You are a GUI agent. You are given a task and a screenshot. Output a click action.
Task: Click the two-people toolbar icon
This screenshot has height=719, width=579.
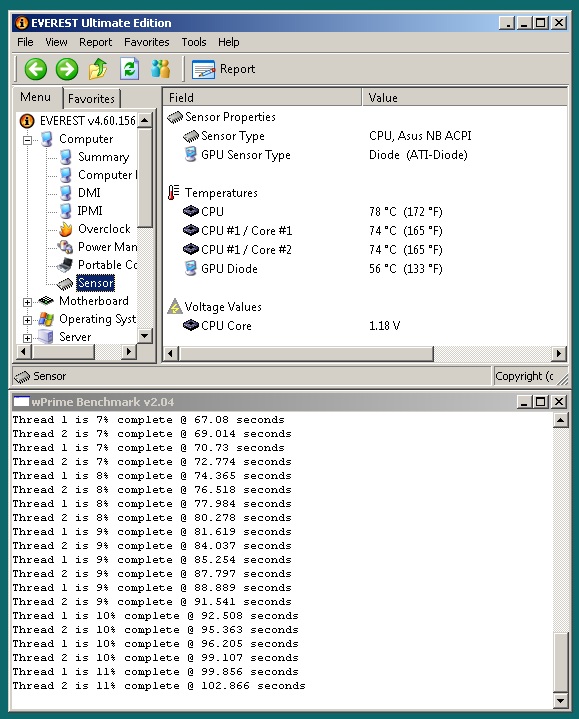click(x=160, y=69)
